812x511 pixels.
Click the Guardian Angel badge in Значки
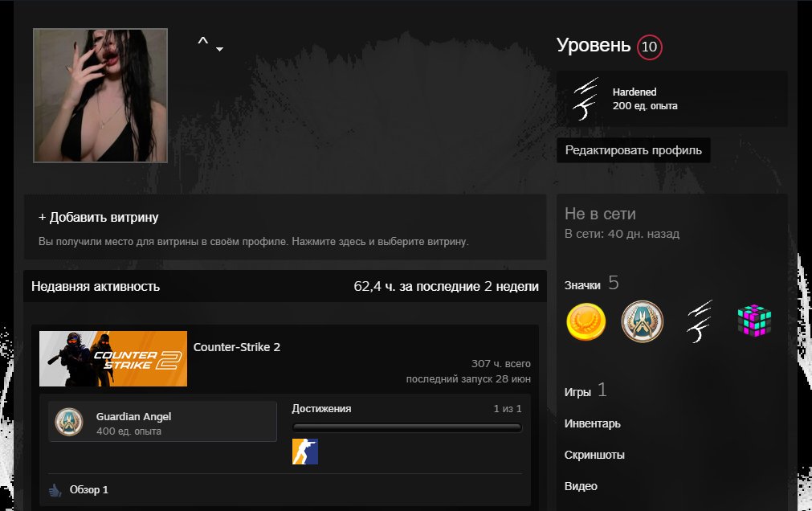pos(643,322)
